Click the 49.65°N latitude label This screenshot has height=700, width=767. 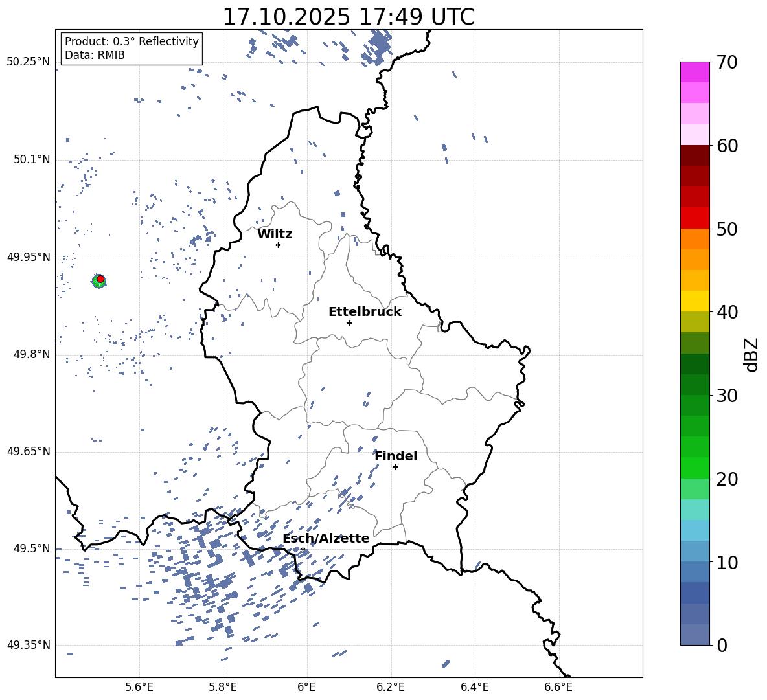[x=29, y=451]
